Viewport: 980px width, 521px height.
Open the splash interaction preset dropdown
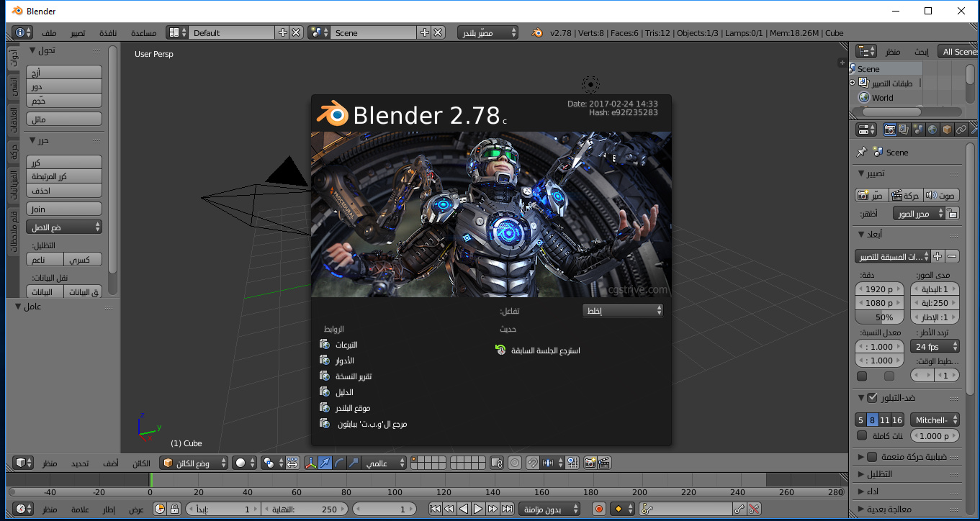pos(623,310)
